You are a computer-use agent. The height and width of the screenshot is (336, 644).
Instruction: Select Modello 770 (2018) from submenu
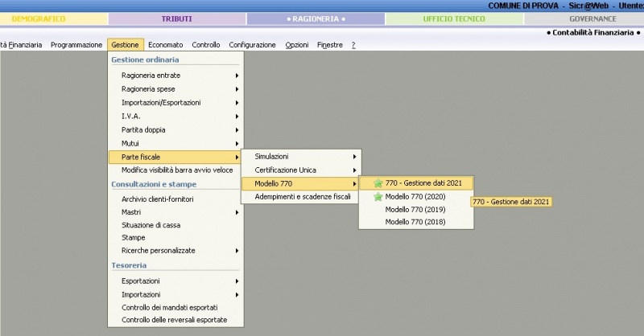[415, 222]
